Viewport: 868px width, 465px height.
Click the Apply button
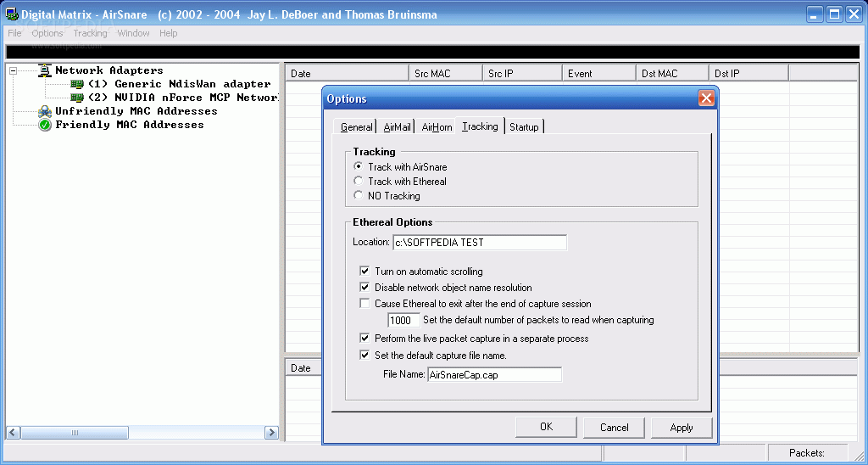(x=682, y=428)
